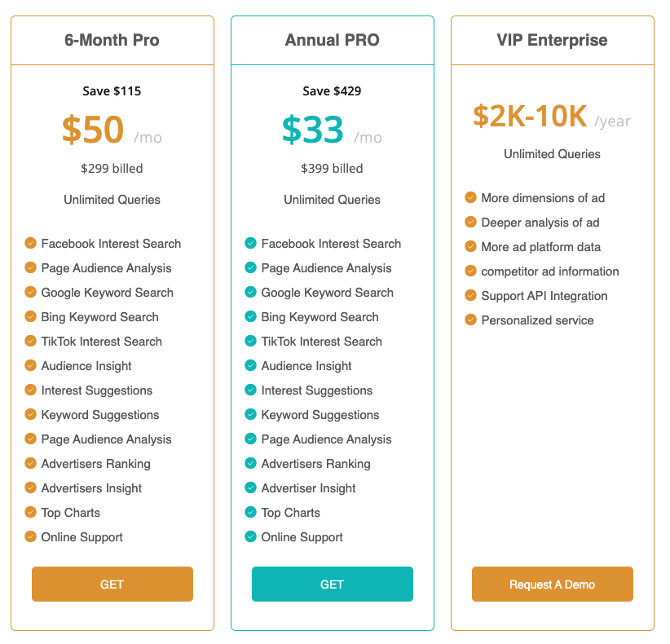The width and height of the screenshot is (670, 644).
Task: Click the Save $429 label
Action: [332, 90]
